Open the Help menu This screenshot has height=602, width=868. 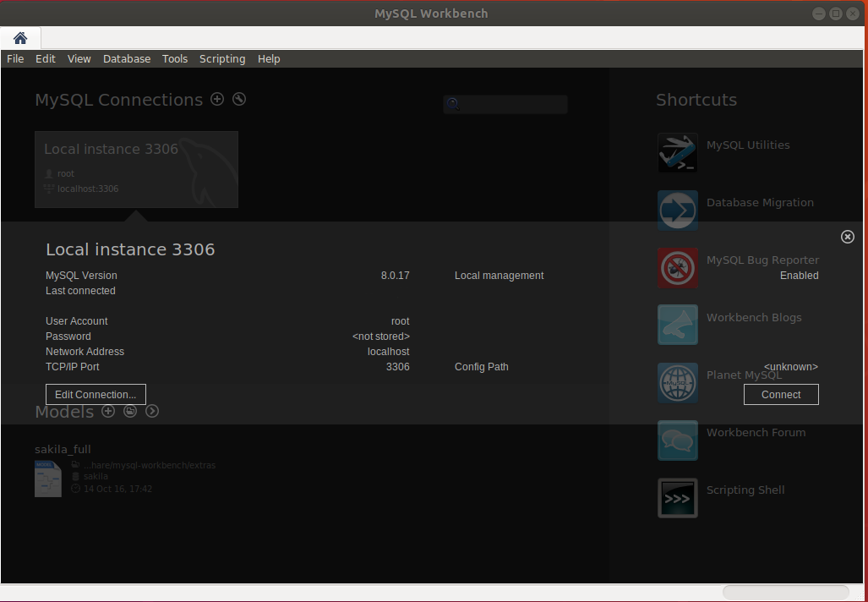[x=269, y=58]
